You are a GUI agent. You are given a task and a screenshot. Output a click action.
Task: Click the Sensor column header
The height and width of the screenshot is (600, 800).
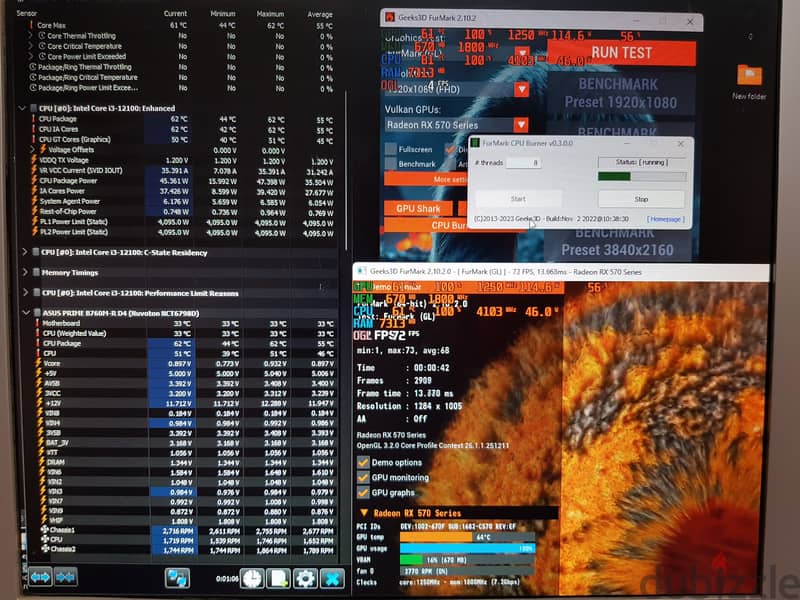pyautogui.click(x=27, y=13)
